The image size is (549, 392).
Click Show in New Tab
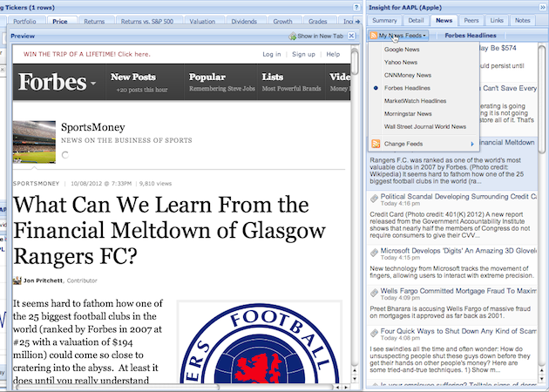click(x=315, y=36)
